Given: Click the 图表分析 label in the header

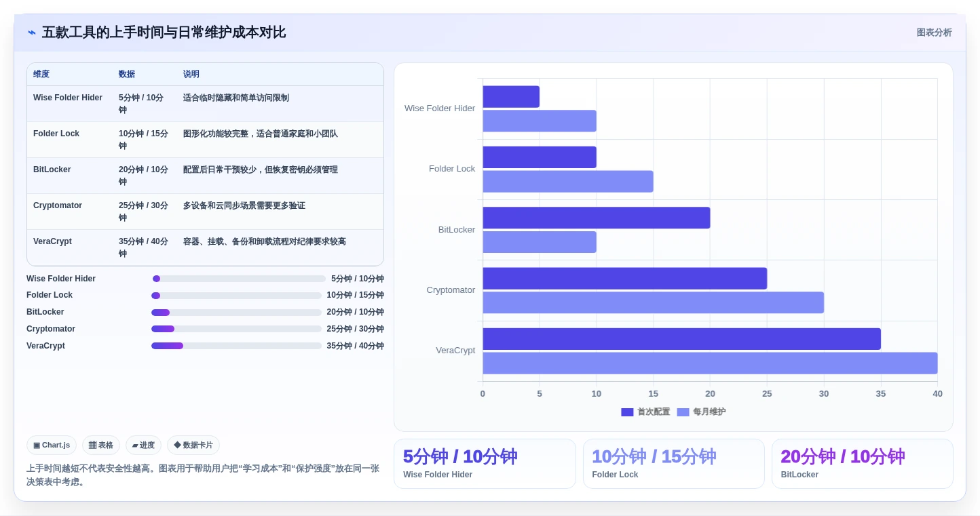Looking at the screenshot, I should (934, 33).
